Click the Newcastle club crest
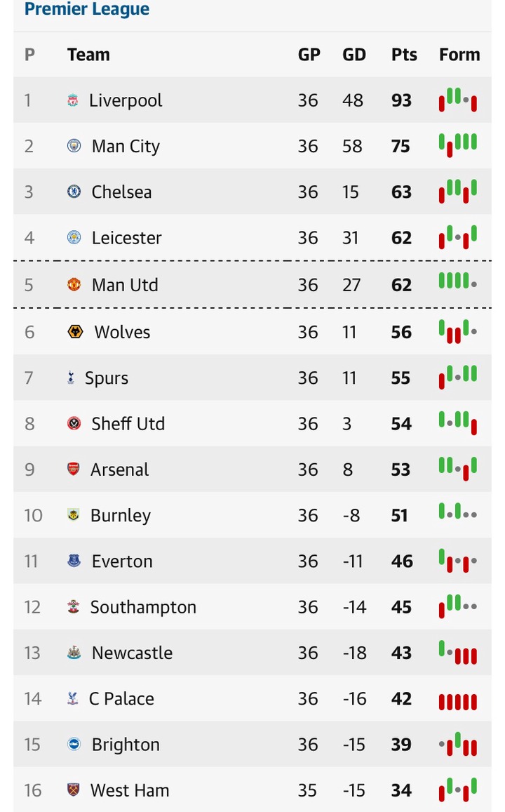This screenshot has width=505, height=812. (74, 653)
